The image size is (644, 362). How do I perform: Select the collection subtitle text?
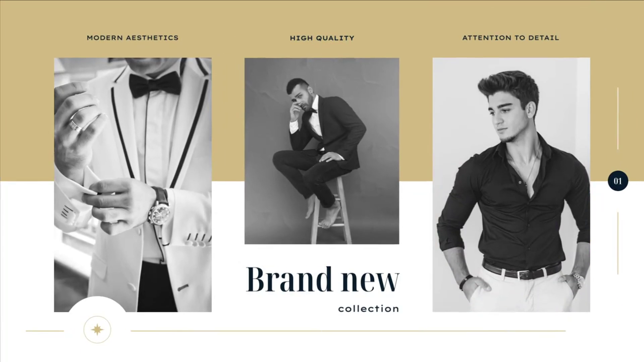[x=369, y=309]
